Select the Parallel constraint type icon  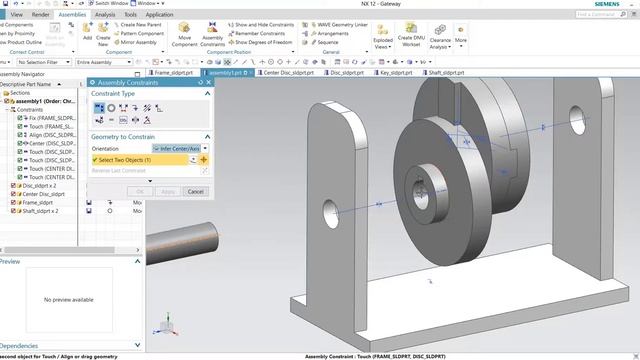coord(147,108)
